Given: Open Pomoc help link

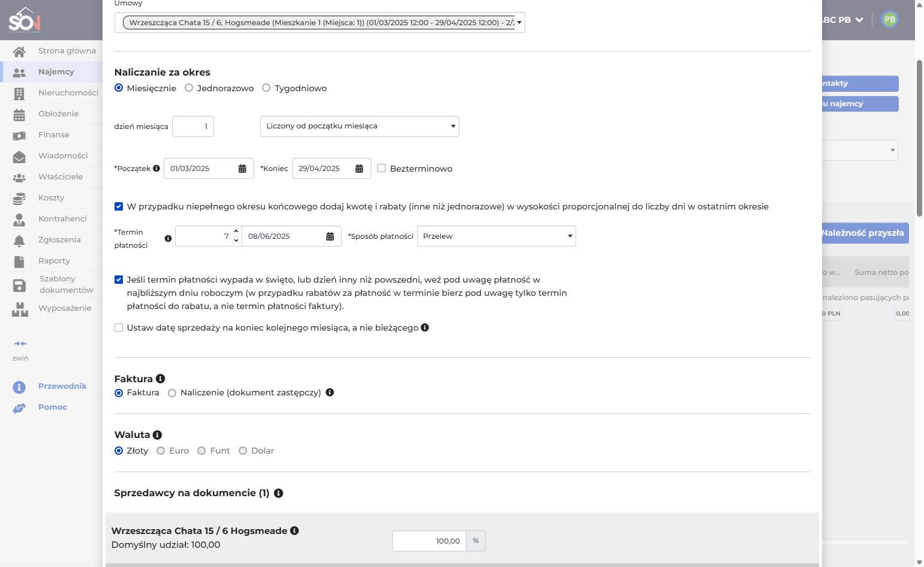Looking at the screenshot, I should coord(53,407).
